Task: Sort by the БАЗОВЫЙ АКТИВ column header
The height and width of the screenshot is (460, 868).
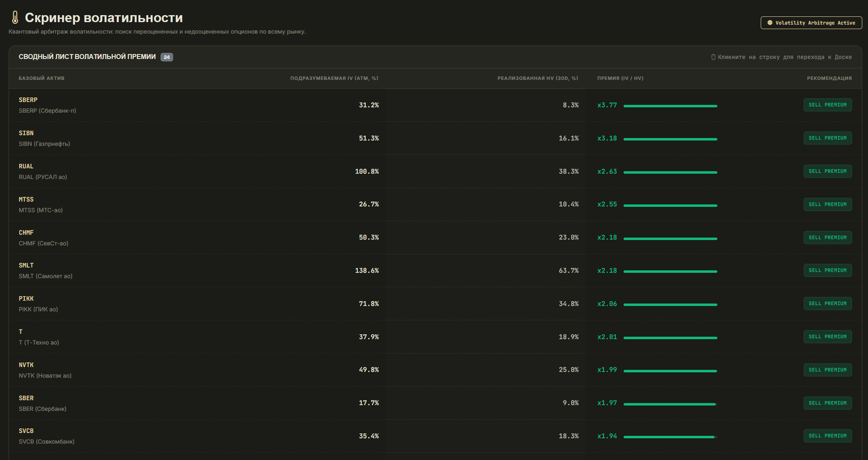Action: [x=41, y=78]
